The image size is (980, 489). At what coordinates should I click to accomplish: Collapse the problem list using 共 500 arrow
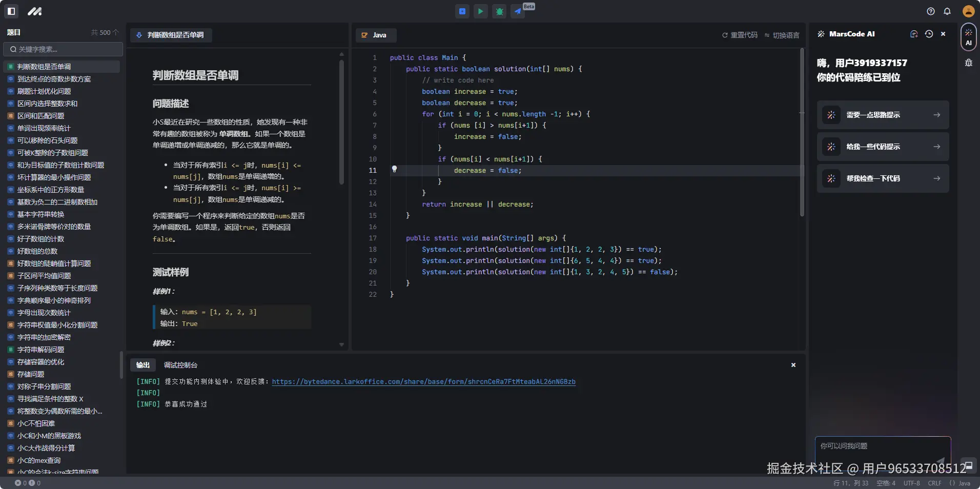click(116, 32)
